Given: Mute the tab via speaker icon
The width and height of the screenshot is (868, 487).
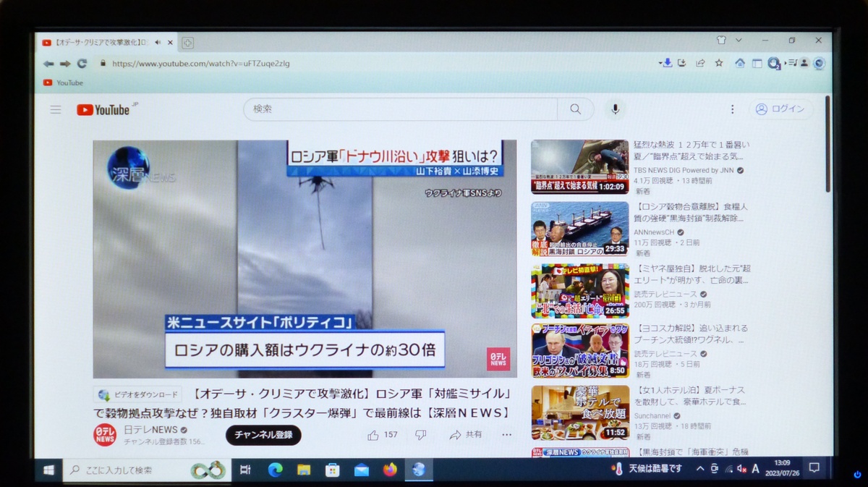Looking at the screenshot, I should 157,43.
